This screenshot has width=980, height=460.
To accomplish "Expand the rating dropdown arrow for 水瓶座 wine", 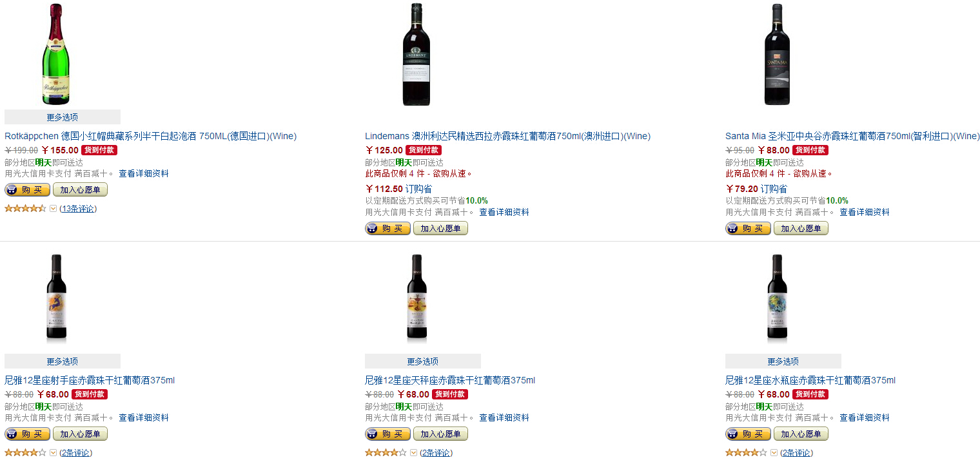I will click(x=774, y=452).
